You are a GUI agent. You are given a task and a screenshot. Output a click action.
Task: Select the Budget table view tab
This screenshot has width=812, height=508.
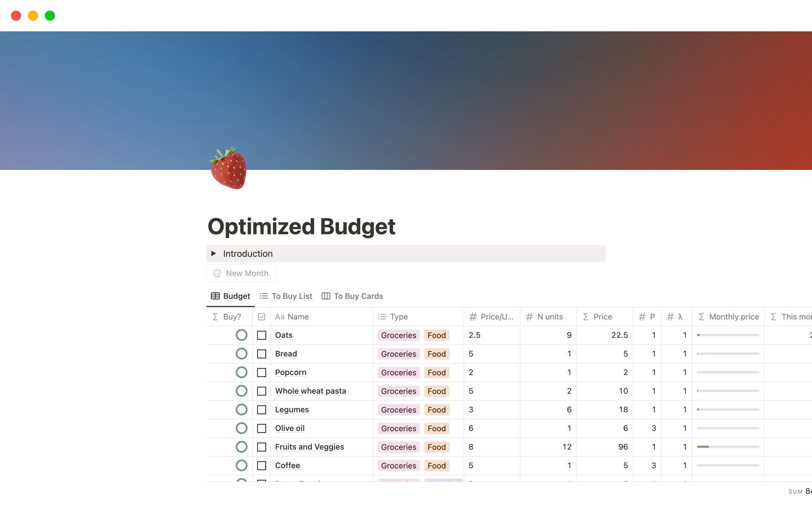point(230,296)
